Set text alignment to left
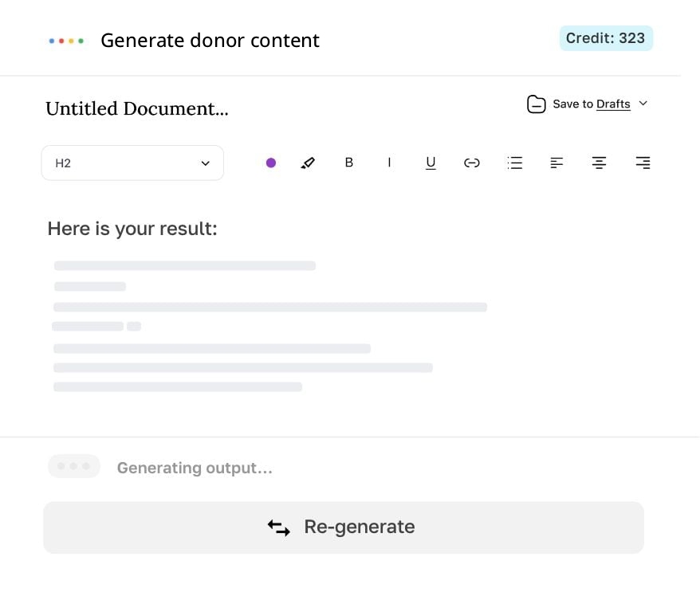This screenshot has height=596, width=700. point(556,163)
